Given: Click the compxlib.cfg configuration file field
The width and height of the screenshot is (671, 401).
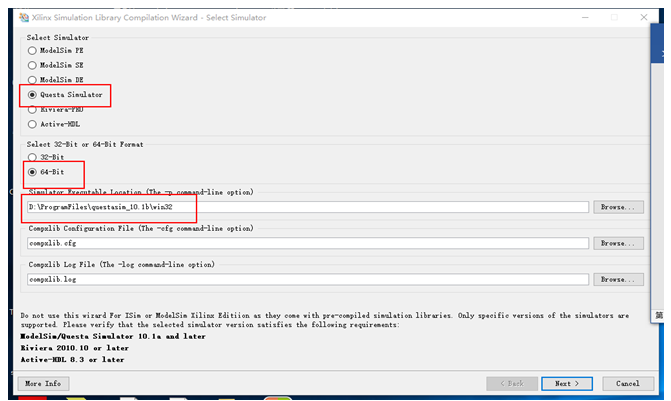Looking at the screenshot, I should 308,243.
